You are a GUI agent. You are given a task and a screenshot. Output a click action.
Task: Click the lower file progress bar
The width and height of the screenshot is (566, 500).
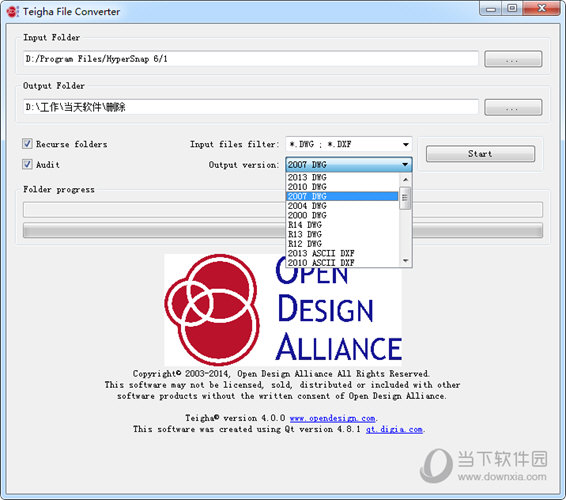[283, 230]
